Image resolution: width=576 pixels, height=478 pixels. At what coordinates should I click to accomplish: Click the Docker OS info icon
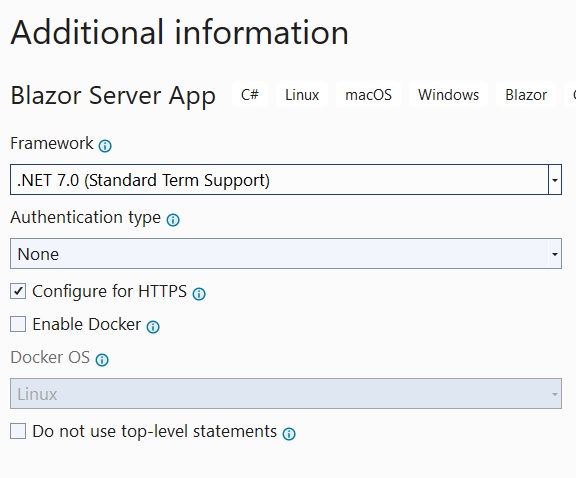click(x=102, y=360)
